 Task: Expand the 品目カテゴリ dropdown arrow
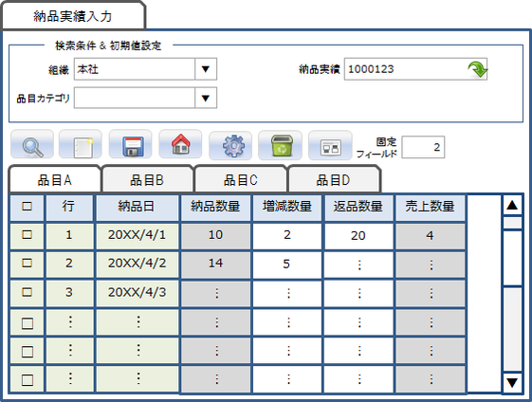pyautogui.click(x=205, y=98)
